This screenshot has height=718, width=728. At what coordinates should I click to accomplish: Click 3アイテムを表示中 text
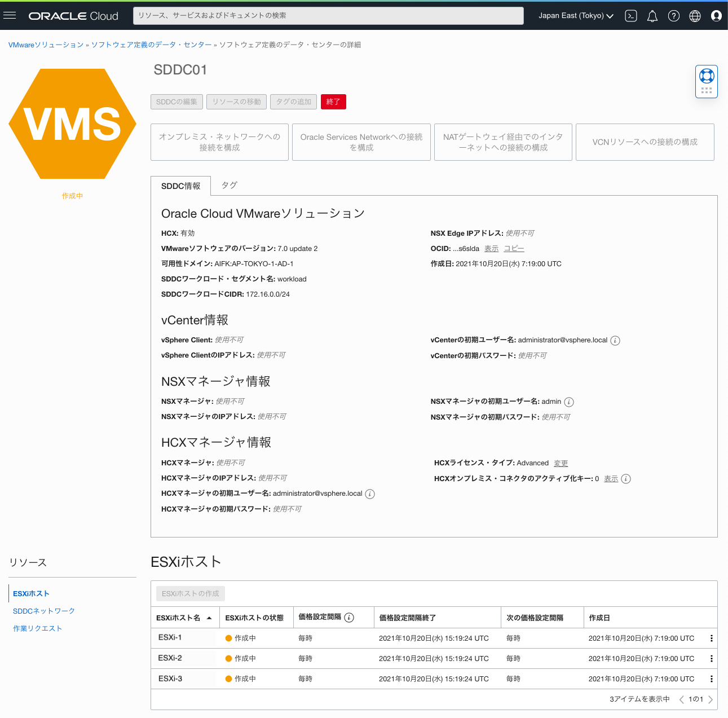[x=639, y=699]
